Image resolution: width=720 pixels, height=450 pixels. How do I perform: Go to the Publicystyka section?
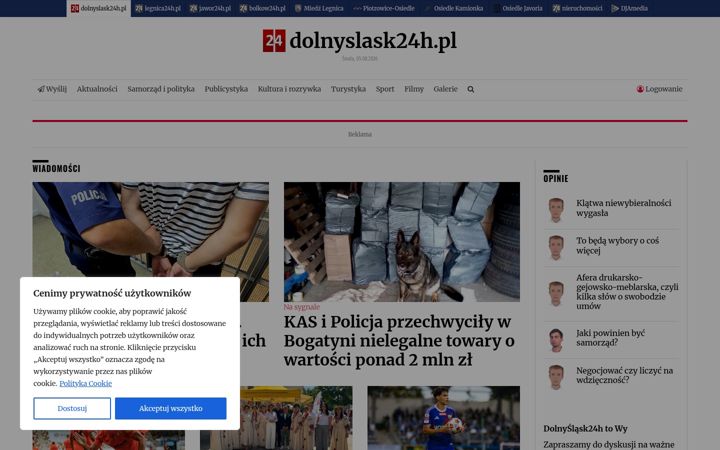[x=226, y=89]
